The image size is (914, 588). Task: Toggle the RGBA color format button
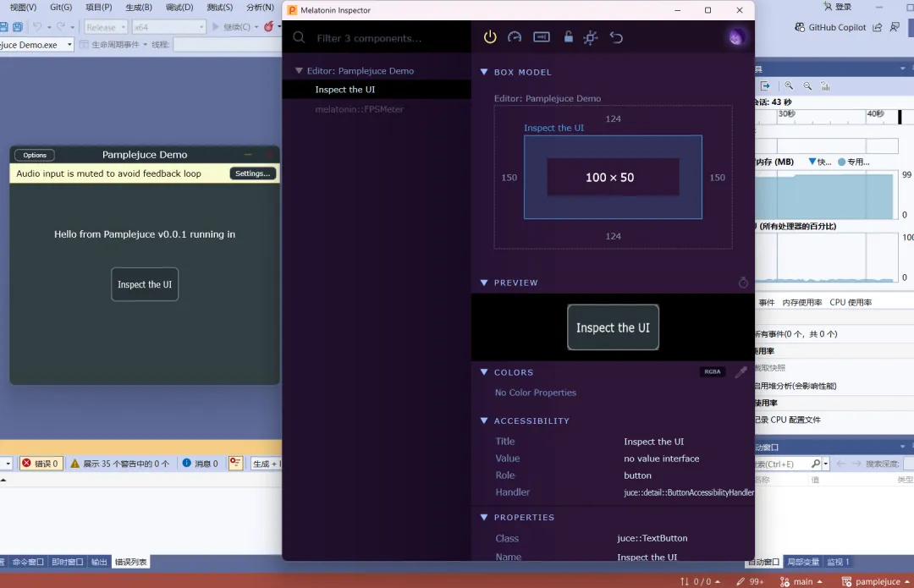713,371
